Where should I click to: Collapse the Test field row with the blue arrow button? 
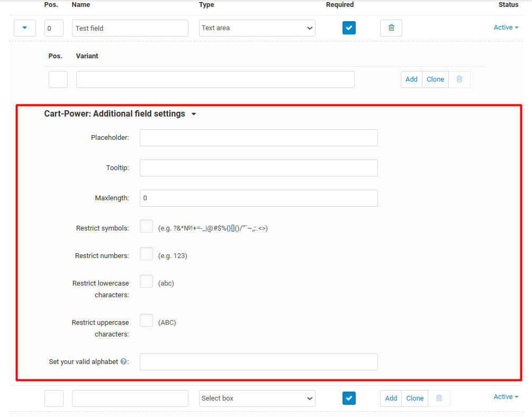(25, 28)
